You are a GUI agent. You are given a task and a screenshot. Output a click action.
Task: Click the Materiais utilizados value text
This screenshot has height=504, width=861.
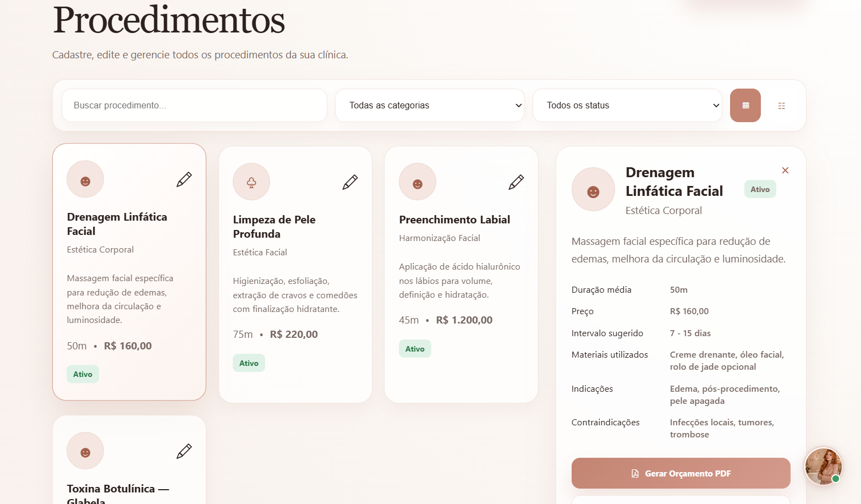727,361
